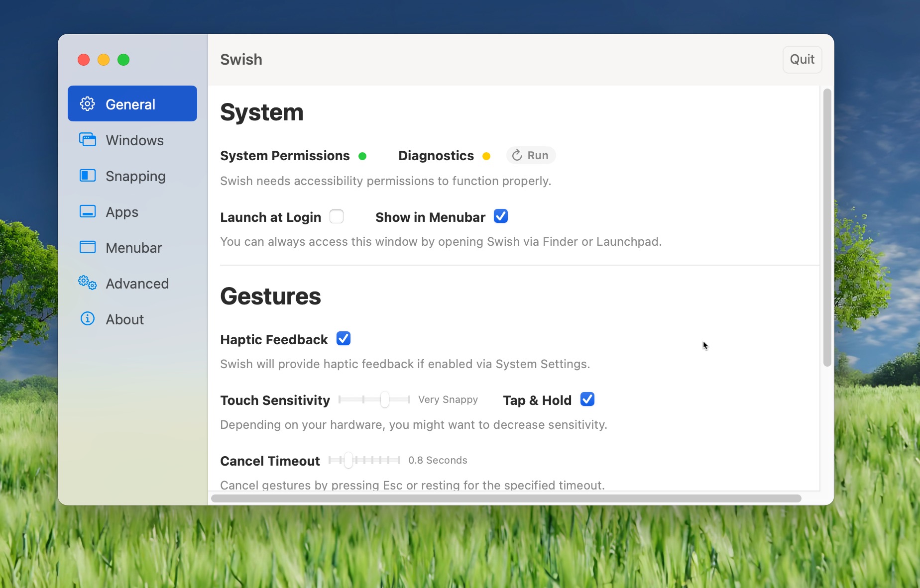Click the 'Show in Menubar' label
The width and height of the screenshot is (920, 588).
(430, 217)
